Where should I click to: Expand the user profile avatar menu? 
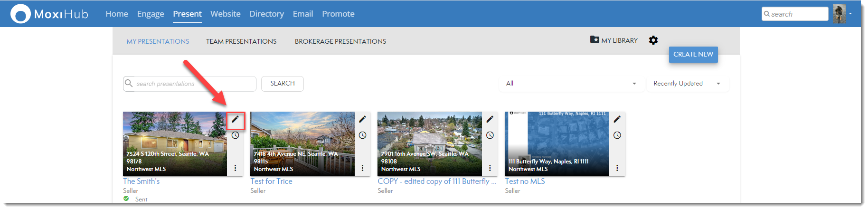click(x=841, y=14)
